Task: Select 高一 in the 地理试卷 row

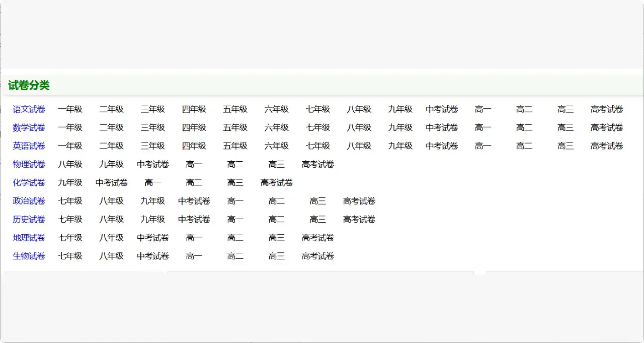Action: [x=194, y=237]
